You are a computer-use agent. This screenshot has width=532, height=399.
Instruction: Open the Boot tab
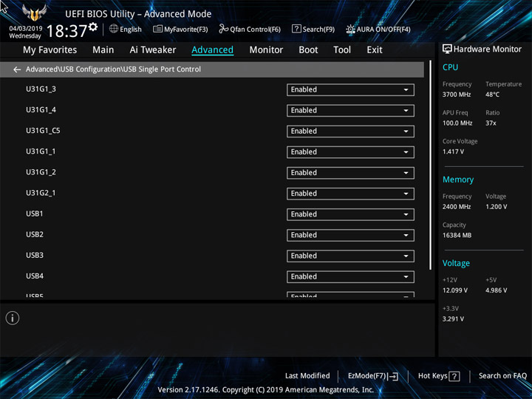click(308, 50)
